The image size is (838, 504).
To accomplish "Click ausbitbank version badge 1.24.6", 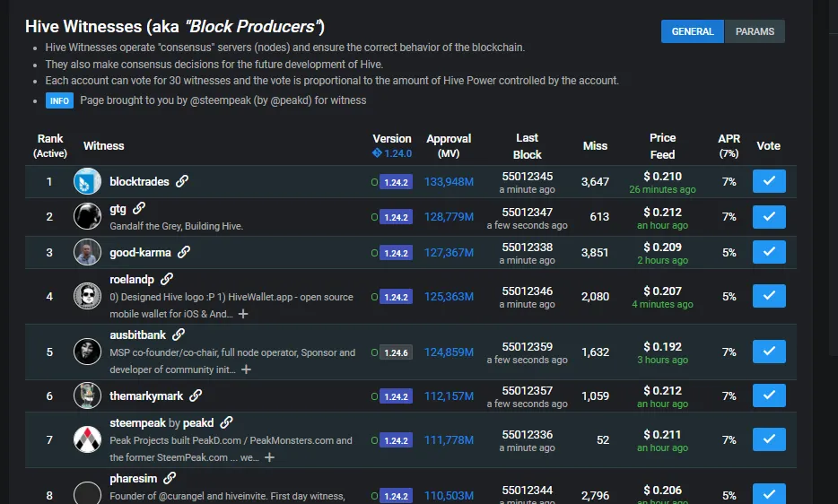I will (396, 352).
